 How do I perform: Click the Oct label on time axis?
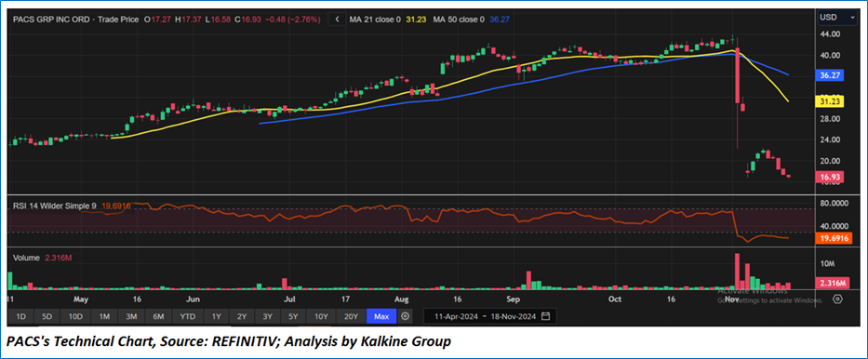pos(614,299)
